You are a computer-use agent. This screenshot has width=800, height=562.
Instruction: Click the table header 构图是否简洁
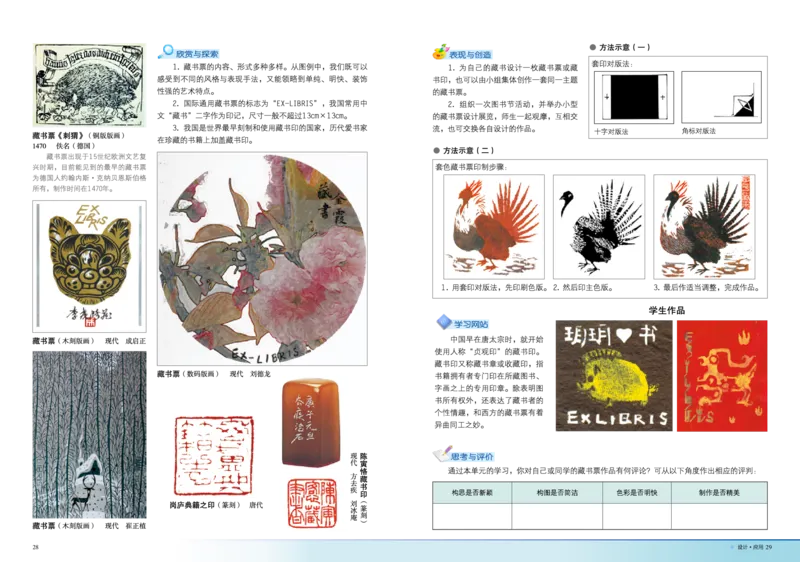point(557,493)
